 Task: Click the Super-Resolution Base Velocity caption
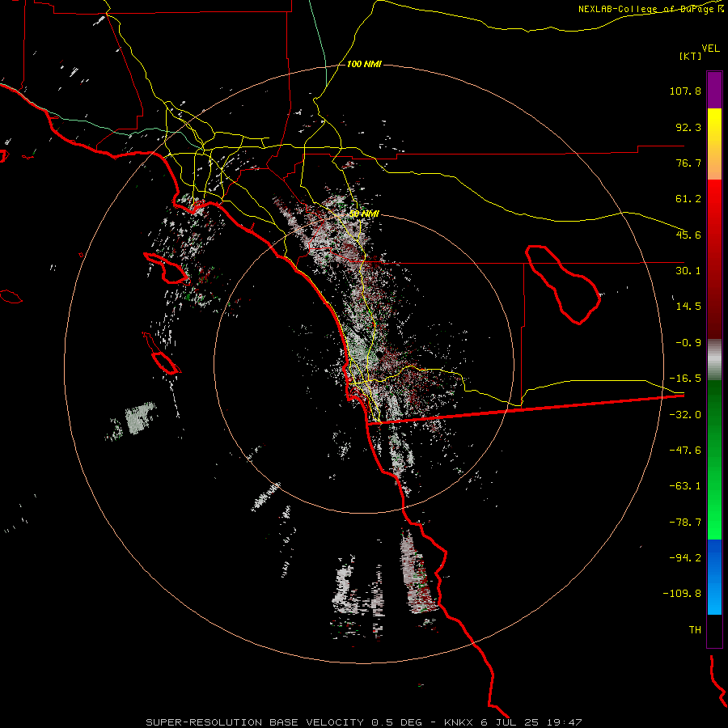tap(363, 722)
